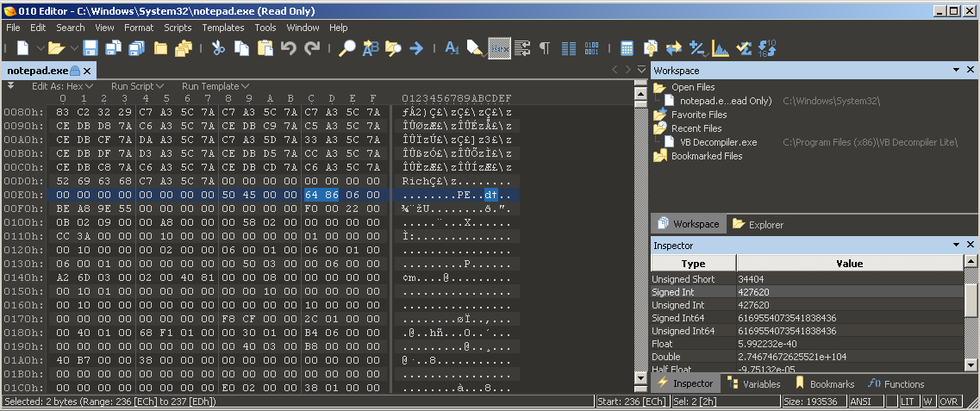The image size is (980, 411).
Task: Open the Run Script dropdown
Action: pos(138,86)
